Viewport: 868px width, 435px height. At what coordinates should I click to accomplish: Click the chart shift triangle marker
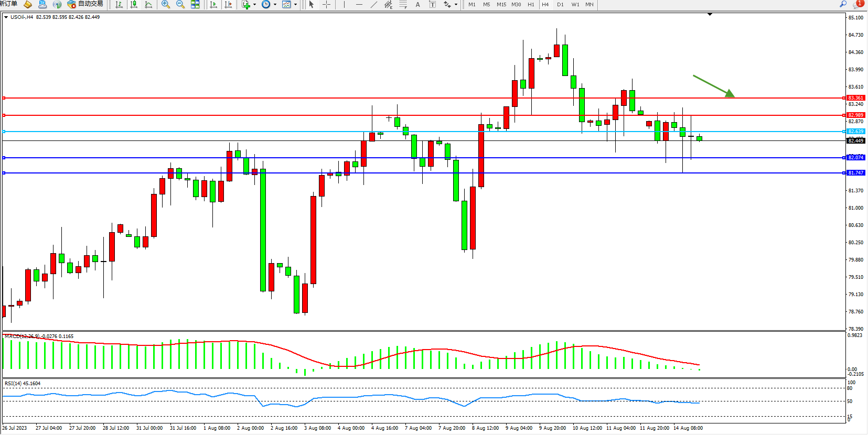(x=710, y=15)
